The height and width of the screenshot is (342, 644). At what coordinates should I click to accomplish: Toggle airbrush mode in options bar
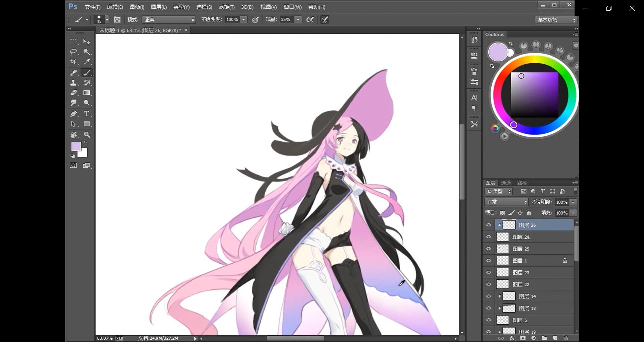(310, 20)
